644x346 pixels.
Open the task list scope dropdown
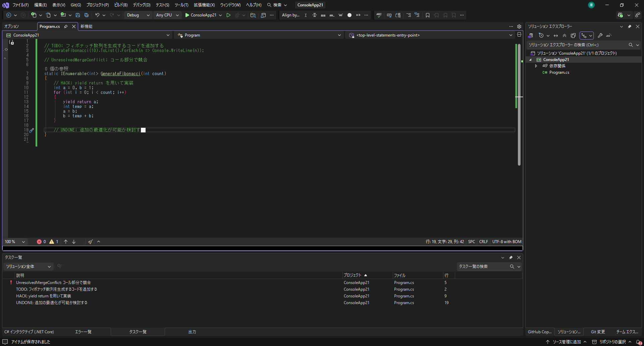tap(29, 267)
